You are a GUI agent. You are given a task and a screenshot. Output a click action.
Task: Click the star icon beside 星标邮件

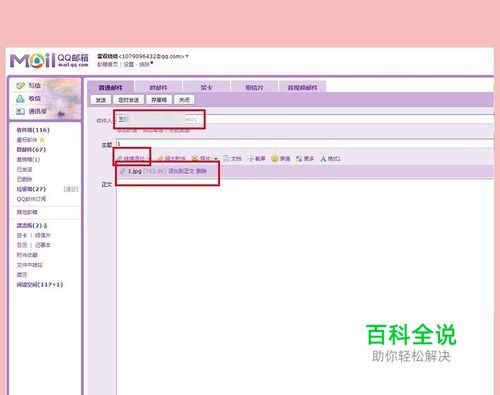tap(42, 140)
